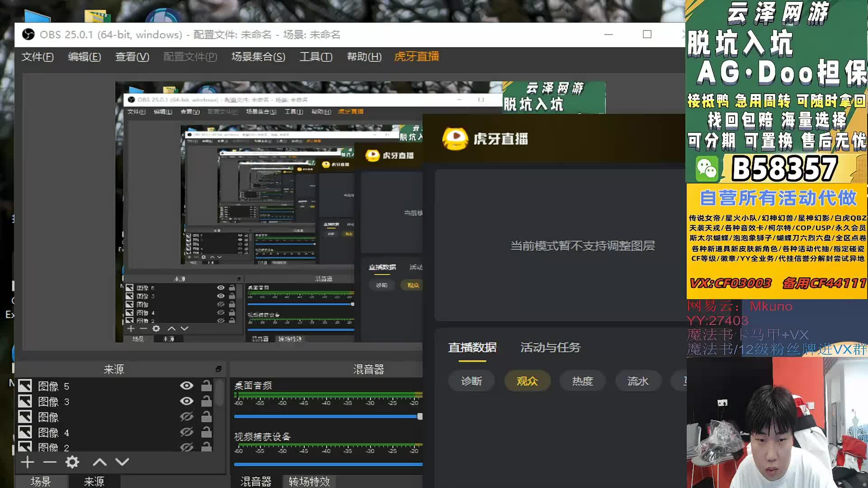Click the OBS preview canvas
The height and width of the screenshot is (488, 868).
(269, 211)
